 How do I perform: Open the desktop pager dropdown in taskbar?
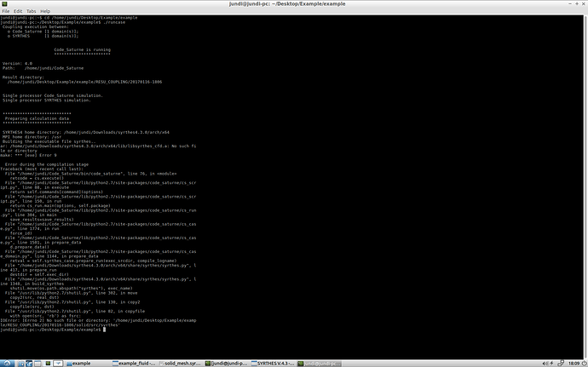click(x=58, y=364)
